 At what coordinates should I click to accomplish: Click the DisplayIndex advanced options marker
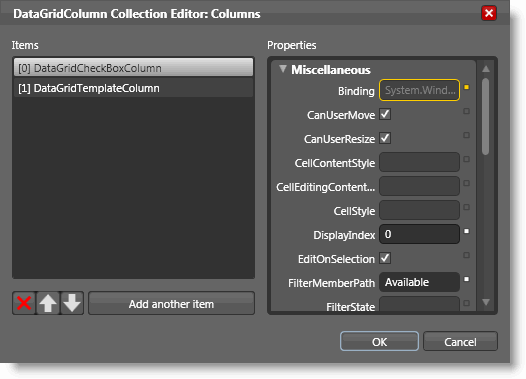466,231
